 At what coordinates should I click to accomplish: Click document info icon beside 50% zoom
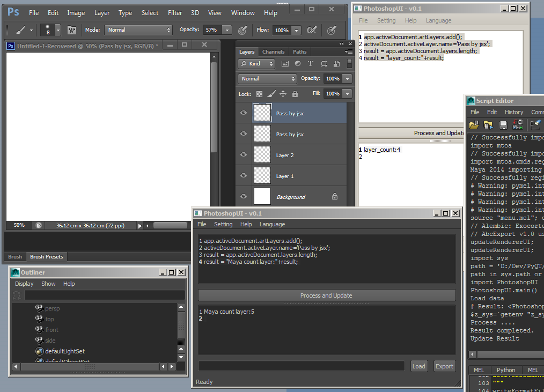pyautogui.click(x=38, y=225)
